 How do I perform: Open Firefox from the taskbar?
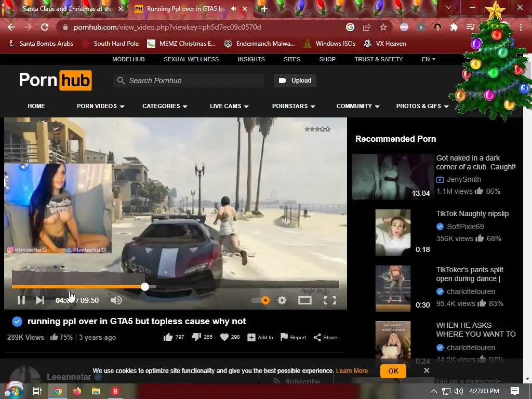coord(77,391)
